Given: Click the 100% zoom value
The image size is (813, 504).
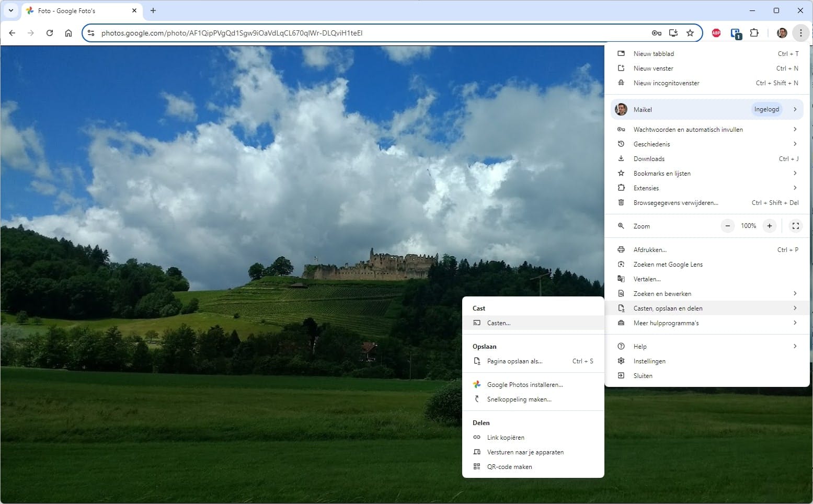Looking at the screenshot, I should 748,226.
